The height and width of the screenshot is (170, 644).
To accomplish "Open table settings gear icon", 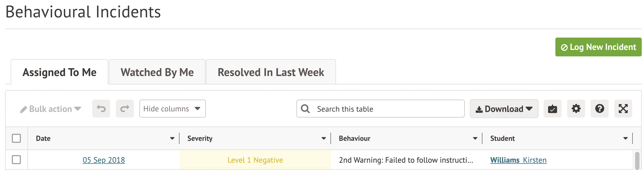I will 576,109.
